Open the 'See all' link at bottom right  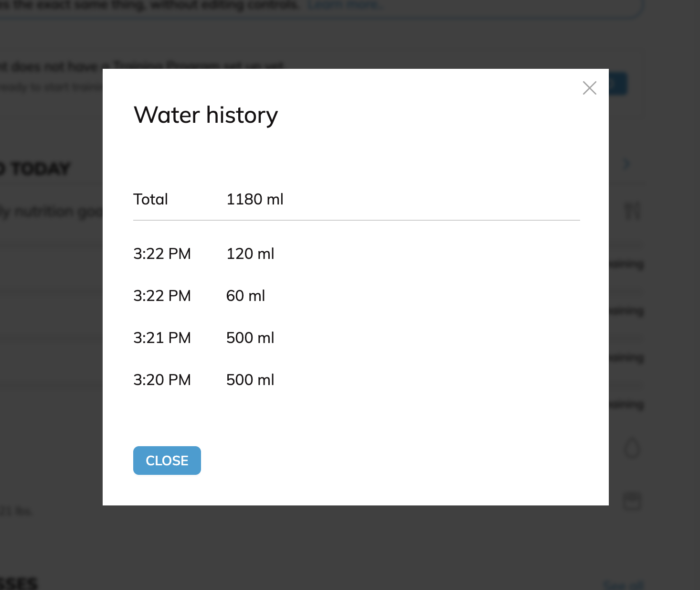[623, 585]
